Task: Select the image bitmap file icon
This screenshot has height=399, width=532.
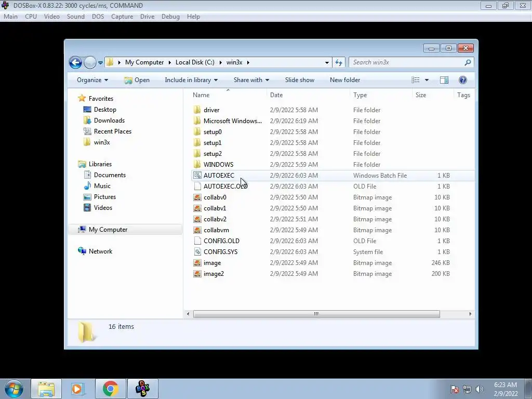Action: click(197, 263)
